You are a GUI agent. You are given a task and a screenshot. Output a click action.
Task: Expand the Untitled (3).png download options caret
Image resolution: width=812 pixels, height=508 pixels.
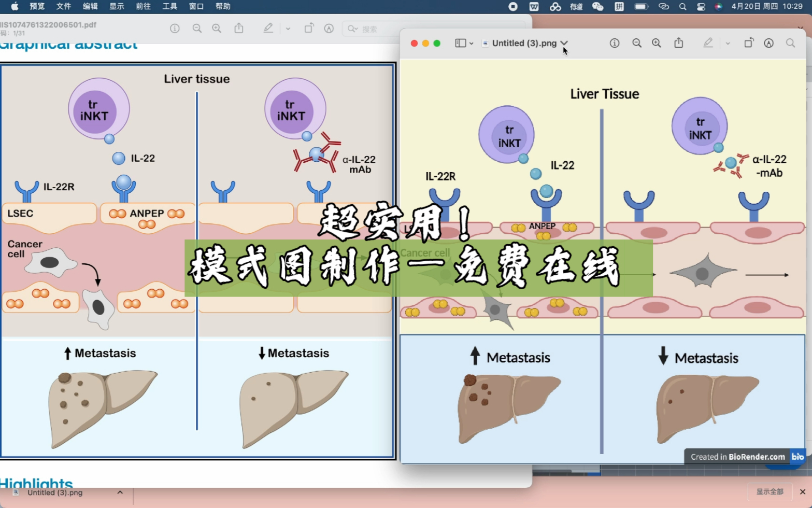(x=120, y=492)
